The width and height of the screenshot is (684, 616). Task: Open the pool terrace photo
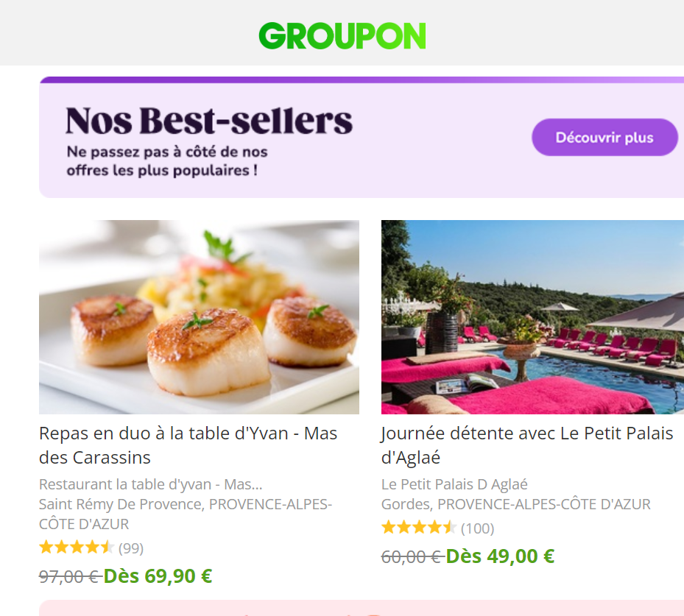[532, 317]
